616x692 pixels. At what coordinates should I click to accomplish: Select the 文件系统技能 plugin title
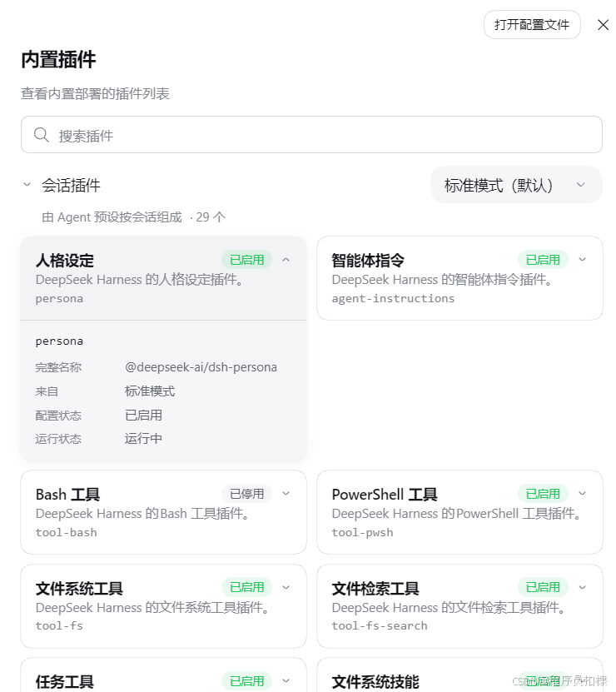pyautogui.click(x=375, y=682)
